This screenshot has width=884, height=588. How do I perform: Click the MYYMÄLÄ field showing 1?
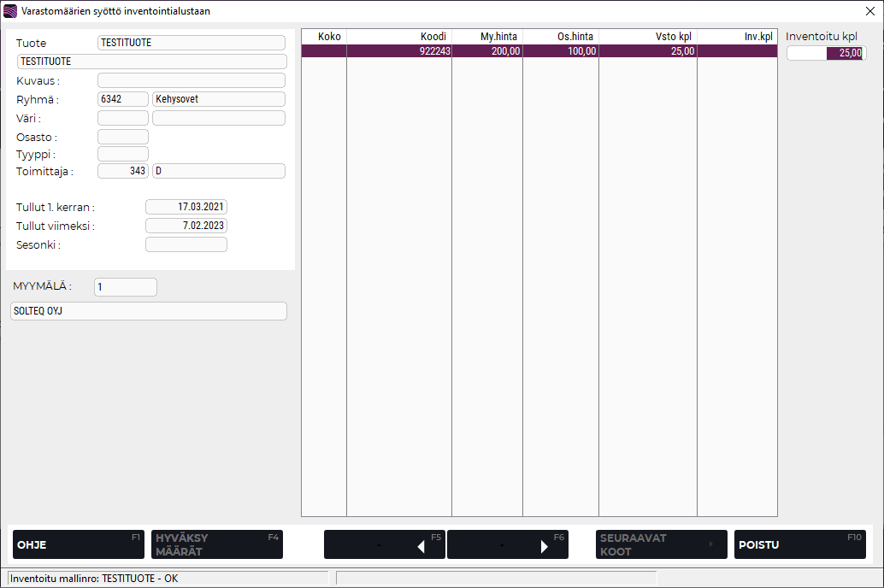(x=125, y=286)
